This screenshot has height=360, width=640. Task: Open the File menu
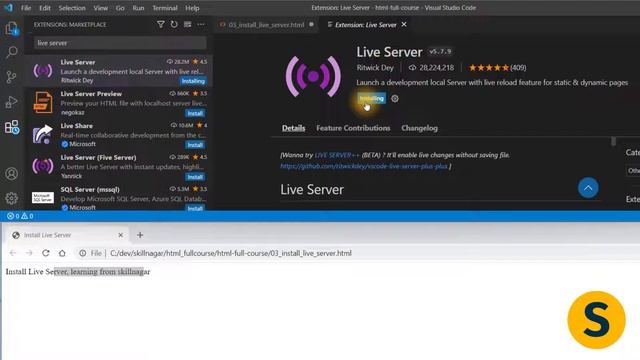point(26,8)
